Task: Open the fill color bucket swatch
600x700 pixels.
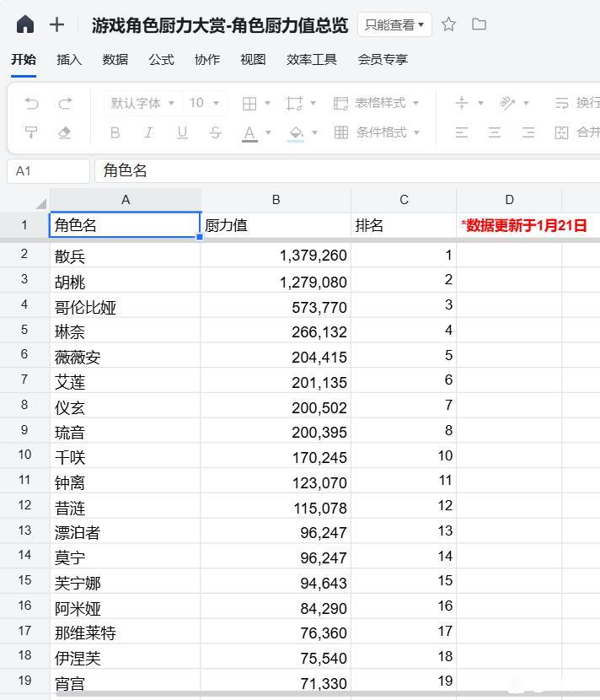Action: click(296, 132)
